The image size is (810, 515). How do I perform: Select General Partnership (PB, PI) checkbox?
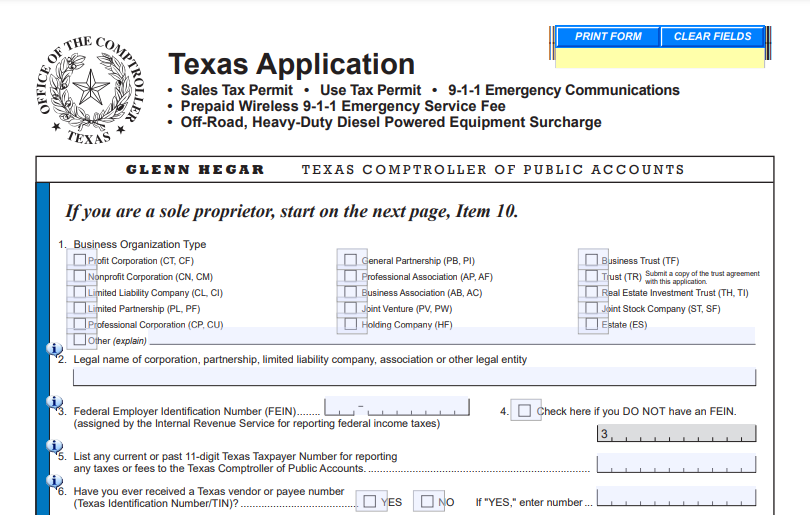tap(350, 260)
